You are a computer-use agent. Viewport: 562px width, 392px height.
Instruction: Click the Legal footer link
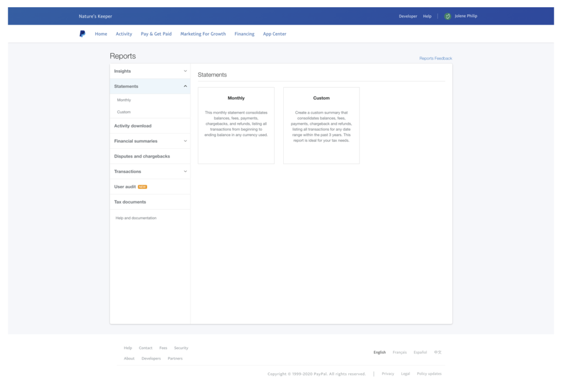click(406, 374)
